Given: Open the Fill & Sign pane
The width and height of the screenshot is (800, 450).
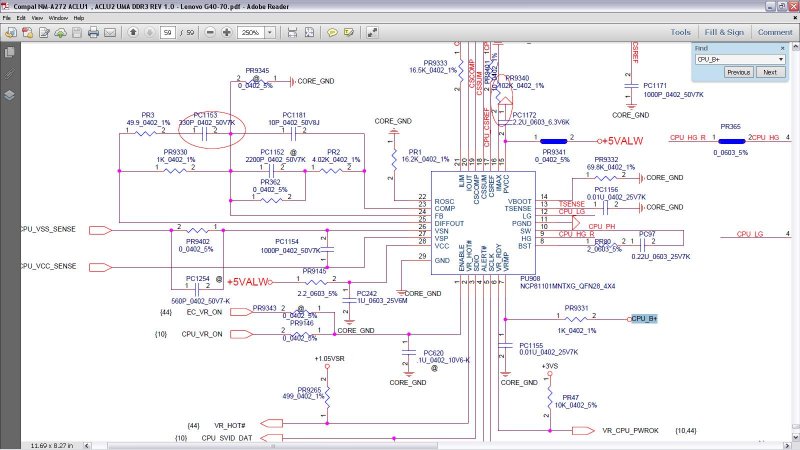Looking at the screenshot, I should (724, 32).
